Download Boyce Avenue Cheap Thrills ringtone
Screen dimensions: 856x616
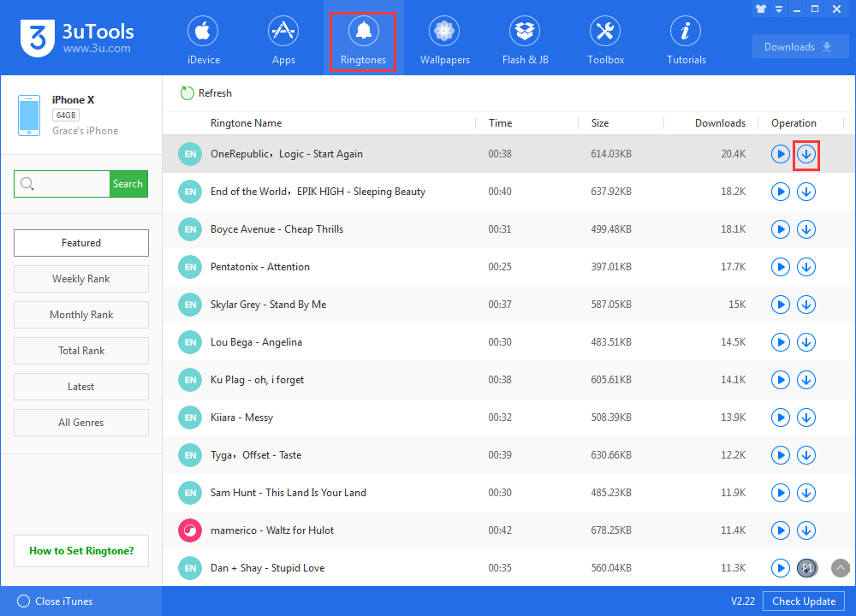(x=806, y=229)
